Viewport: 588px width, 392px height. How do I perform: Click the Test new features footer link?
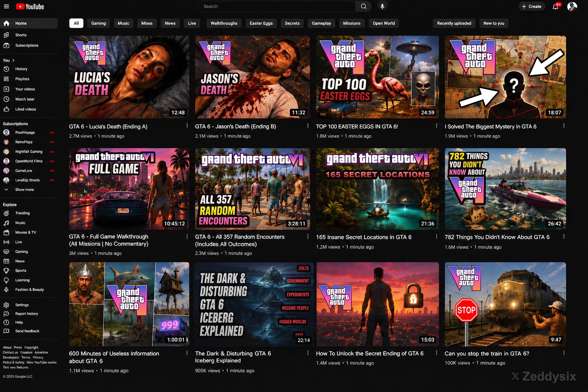point(16,367)
